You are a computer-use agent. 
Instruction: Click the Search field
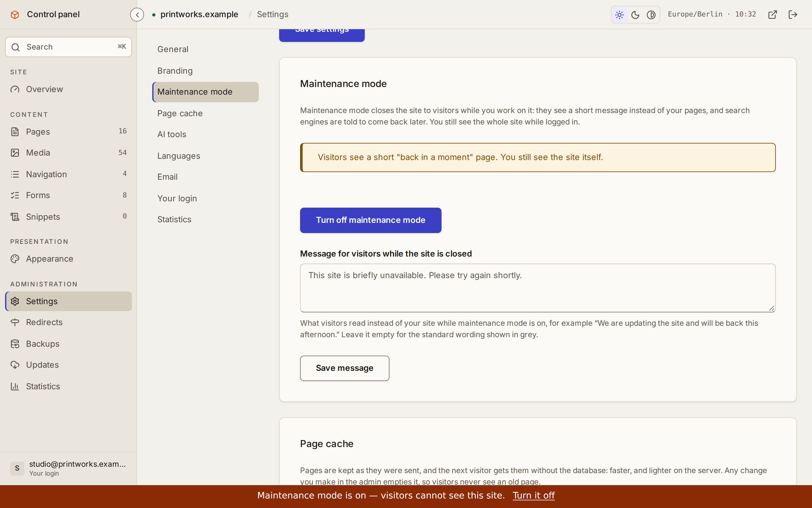(69, 47)
